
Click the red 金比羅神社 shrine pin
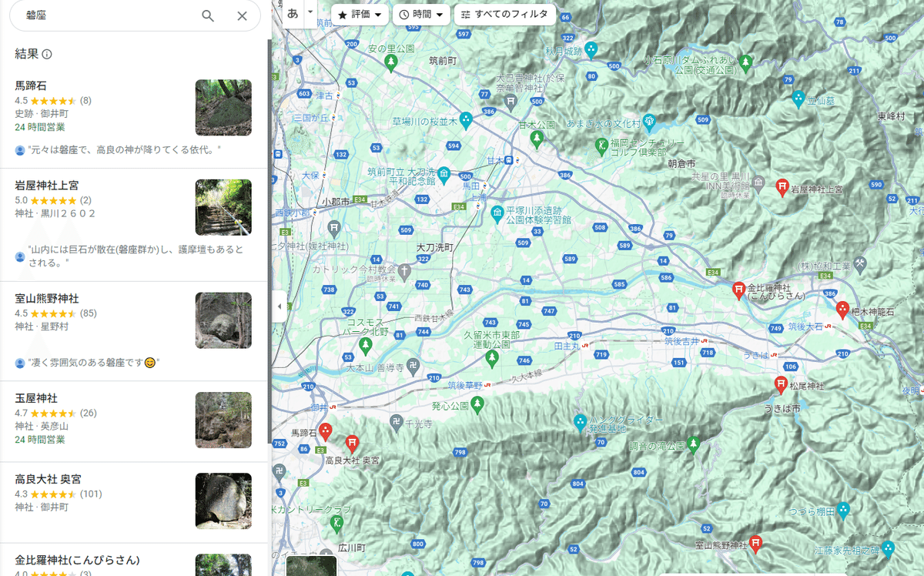click(x=738, y=290)
